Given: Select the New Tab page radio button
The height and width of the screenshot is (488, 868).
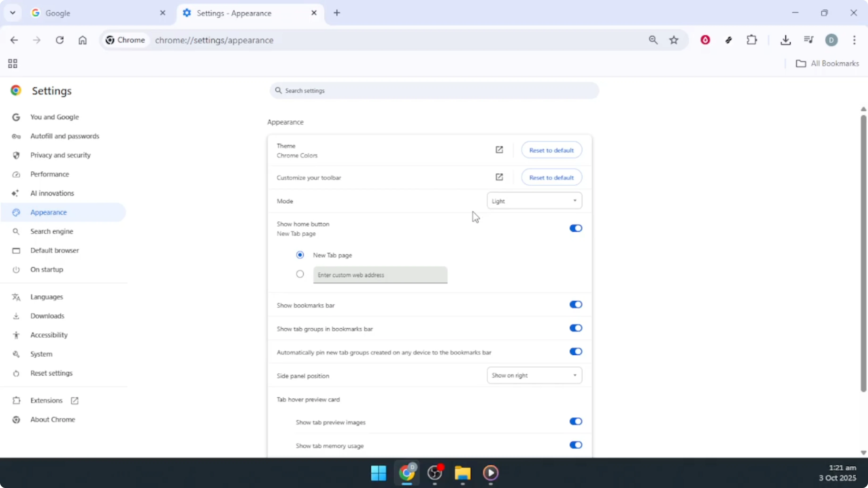Looking at the screenshot, I should pos(300,255).
